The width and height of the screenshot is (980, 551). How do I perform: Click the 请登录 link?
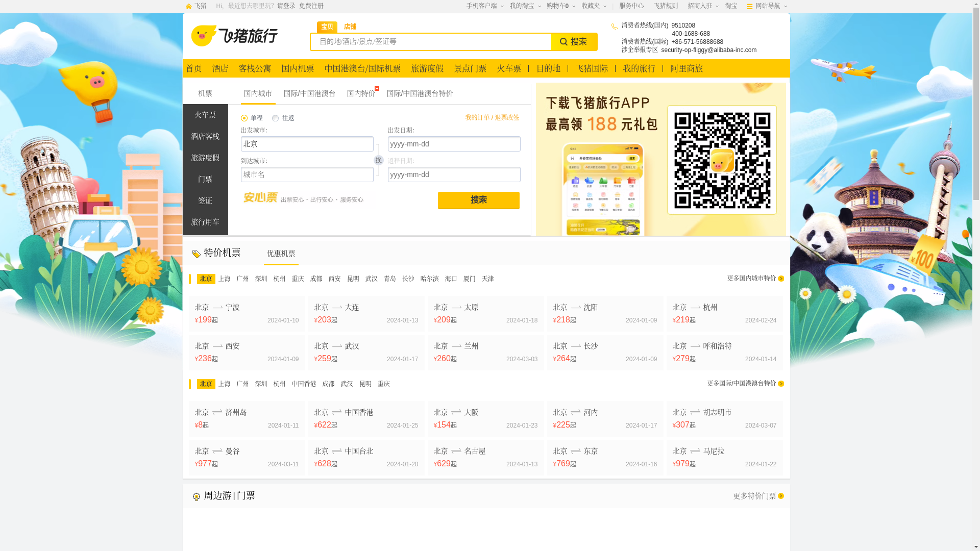286,6
